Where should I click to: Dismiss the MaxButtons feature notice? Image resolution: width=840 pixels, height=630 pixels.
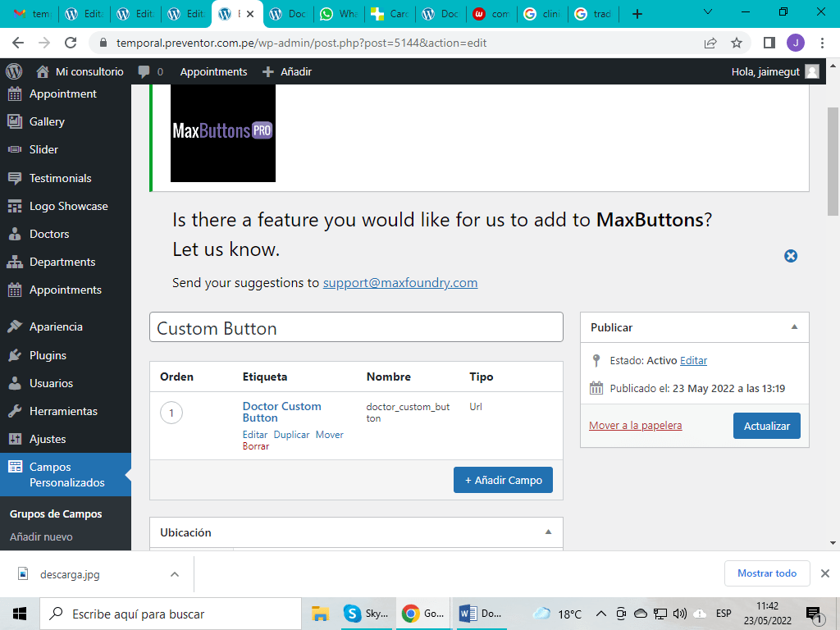point(791,256)
